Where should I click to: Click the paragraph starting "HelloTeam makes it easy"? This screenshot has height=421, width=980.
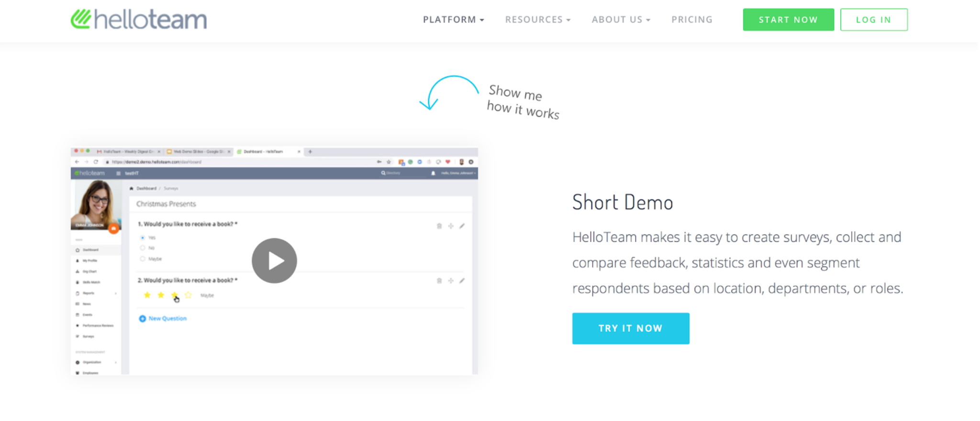point(737,263)
